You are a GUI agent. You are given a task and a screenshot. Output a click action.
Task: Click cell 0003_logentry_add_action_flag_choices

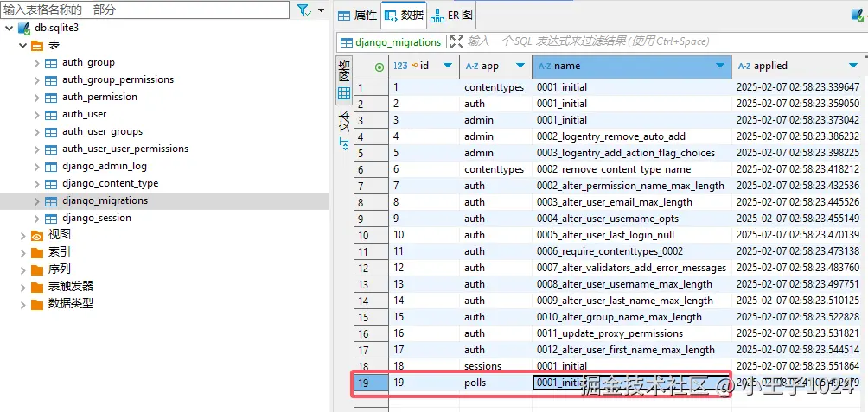(x=632, y=153)
